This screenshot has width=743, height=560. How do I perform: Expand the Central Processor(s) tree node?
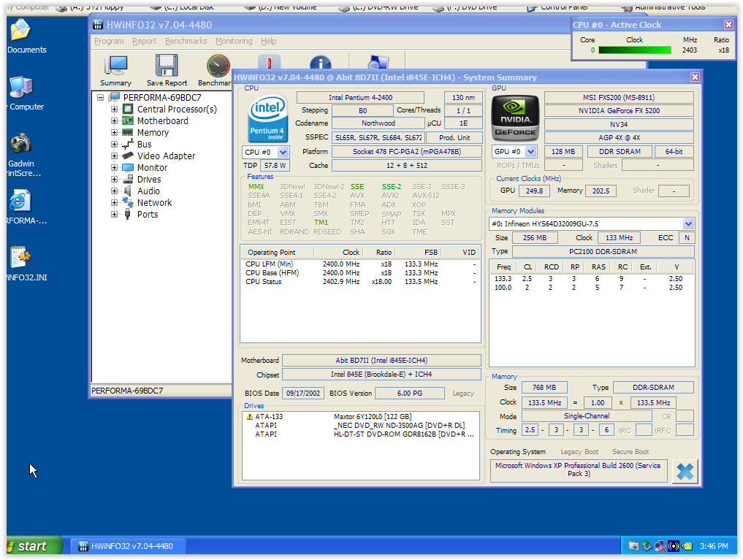(114, 110)
